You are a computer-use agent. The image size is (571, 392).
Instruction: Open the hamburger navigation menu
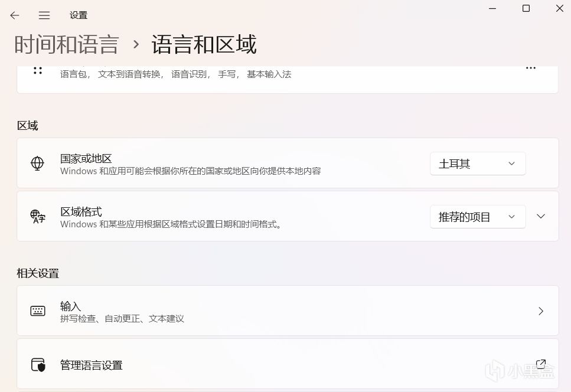coord(44,15)
